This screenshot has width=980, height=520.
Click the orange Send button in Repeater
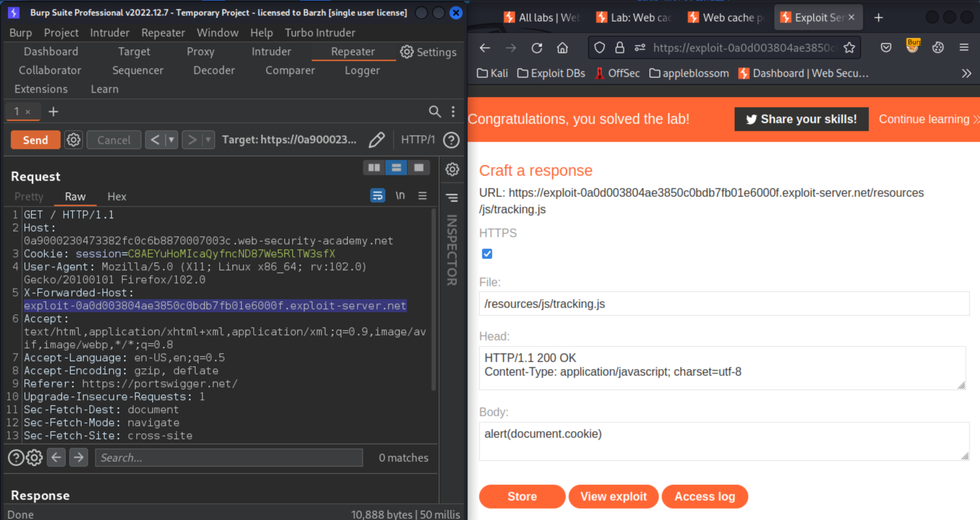35,140
